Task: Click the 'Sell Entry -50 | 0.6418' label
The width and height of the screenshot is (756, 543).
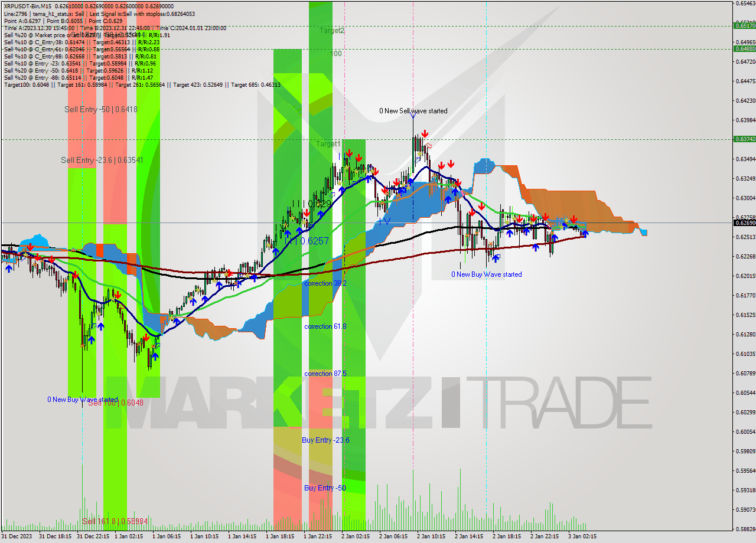Action: tap(101, 109)
